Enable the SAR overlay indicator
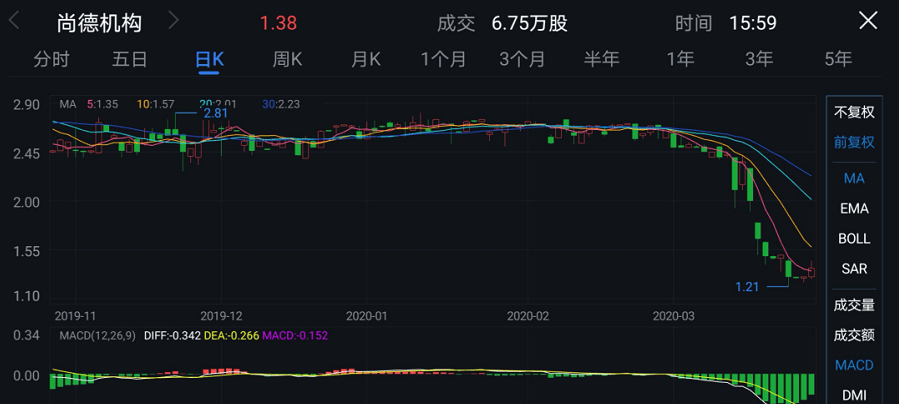Viewport: 899px width, 404px height. [854, 268]
